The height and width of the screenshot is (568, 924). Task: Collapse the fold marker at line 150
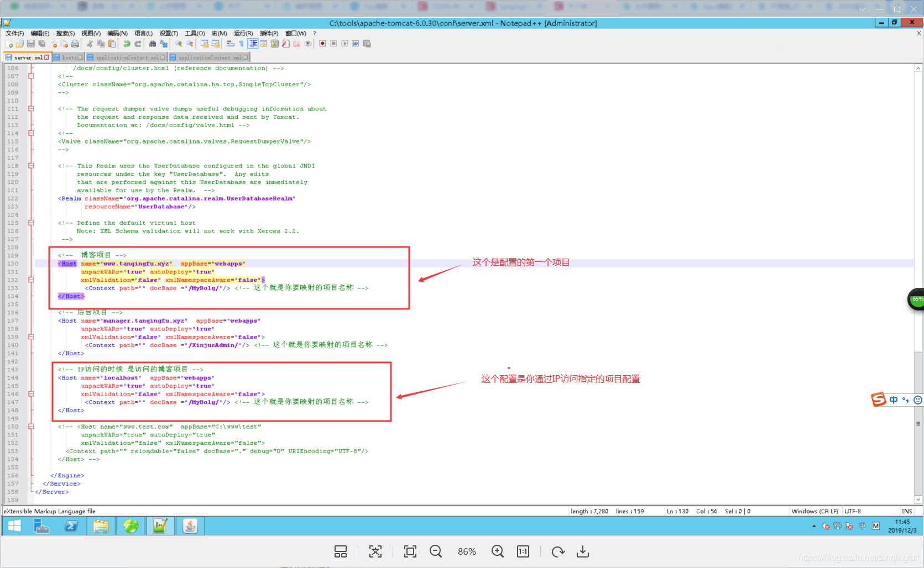(31, 427)
